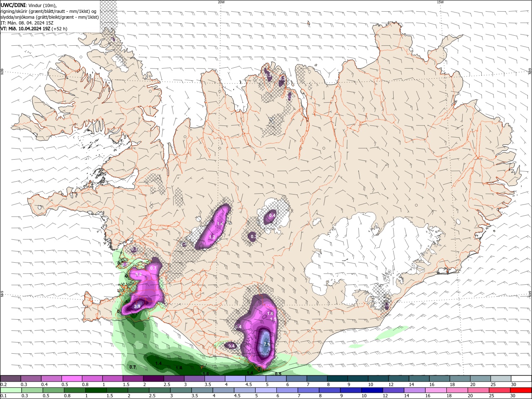Click the '0.2' label under the upper legend row
This screenshot has width=532, height=399.
click(3, 384)
